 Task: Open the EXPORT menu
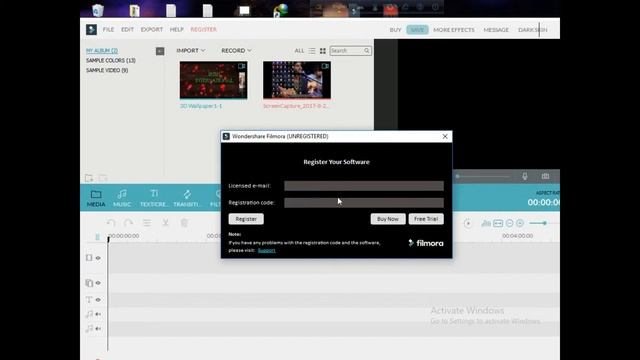pos(152,29)
